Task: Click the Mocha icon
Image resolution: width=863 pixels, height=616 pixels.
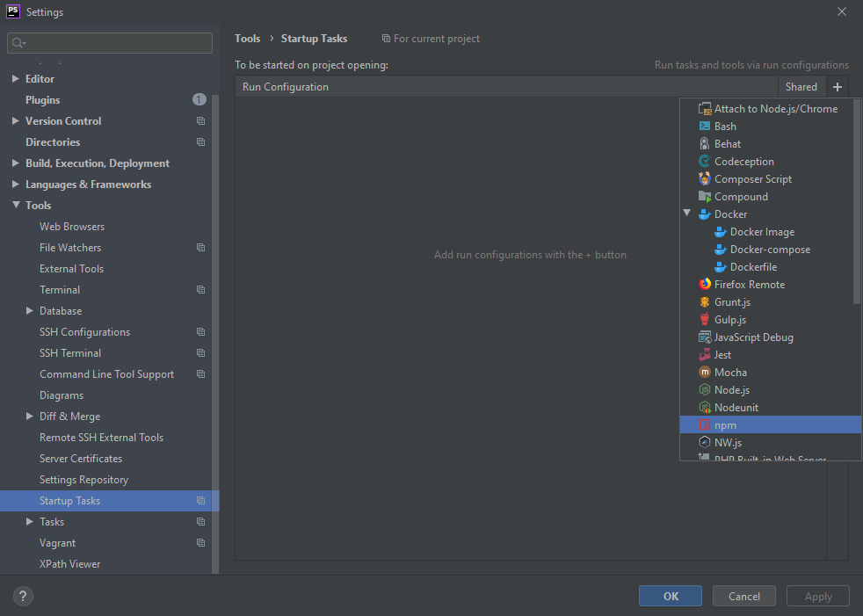Action: pyautogui.click(x=705, y=372)
